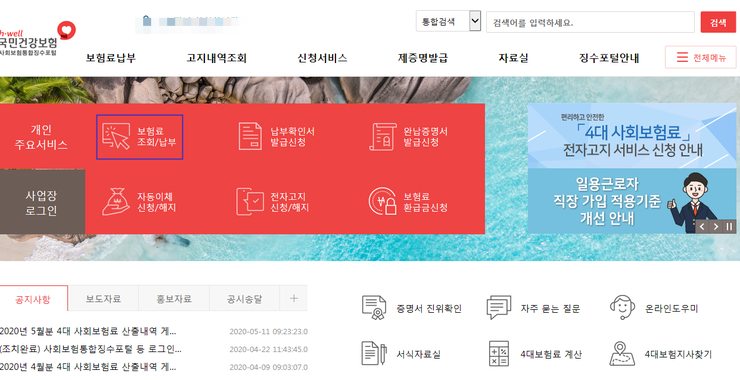The image size is (740, 380).
Task: Click the 4대보험료 계산 text link
Action: point(551,354)
